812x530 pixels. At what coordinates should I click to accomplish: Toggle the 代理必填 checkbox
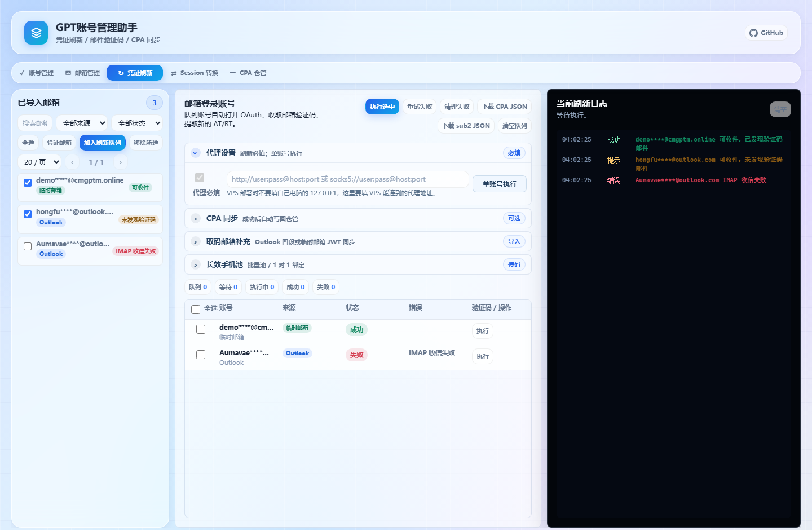tap(200, 178)
